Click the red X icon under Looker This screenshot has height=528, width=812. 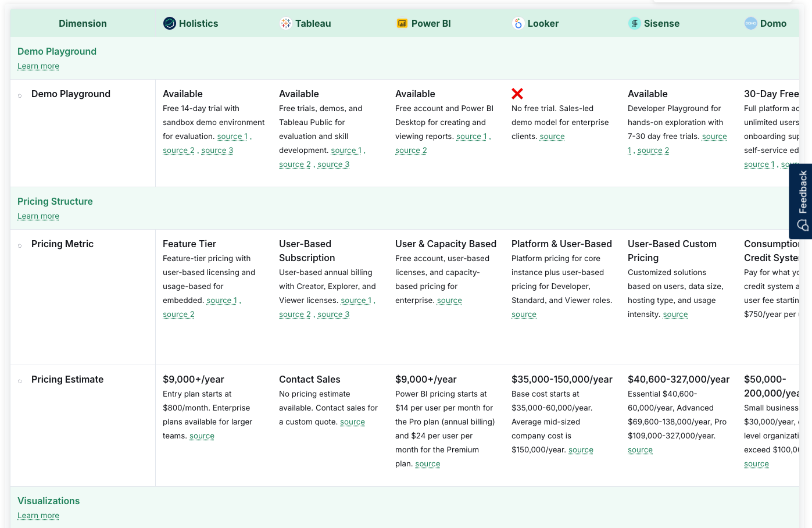tap(517, 94)
